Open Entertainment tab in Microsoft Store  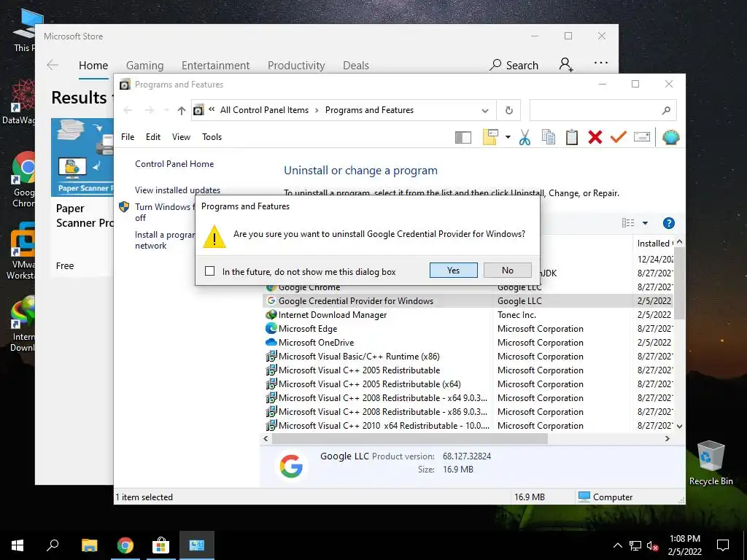click(x=215, y=65)
